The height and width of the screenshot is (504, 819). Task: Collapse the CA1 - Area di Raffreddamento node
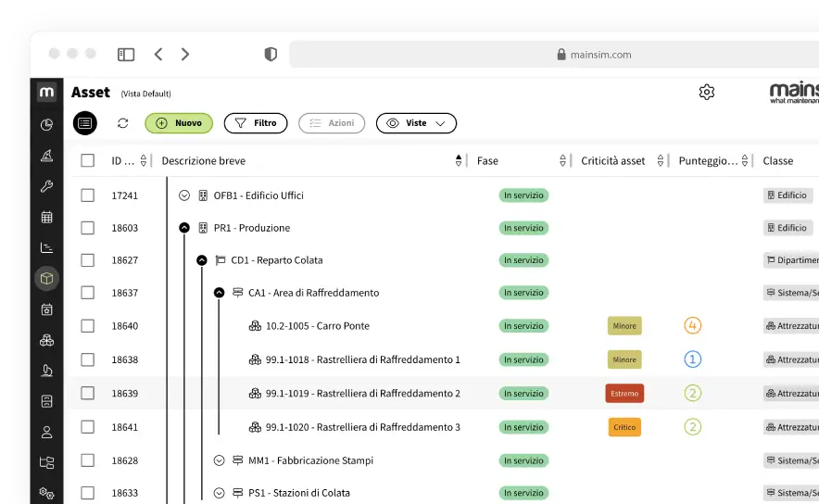tap(219, 293)
